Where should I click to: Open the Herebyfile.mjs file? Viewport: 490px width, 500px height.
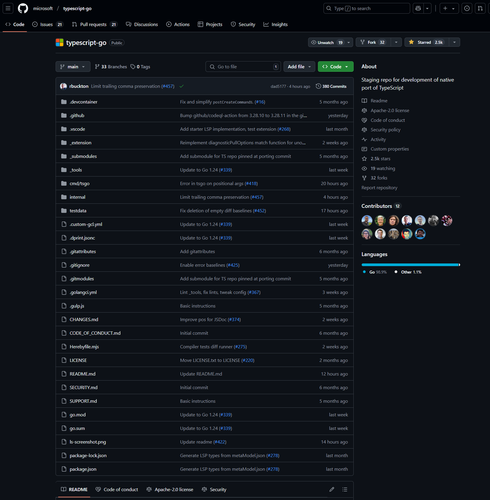pos(84,347)
